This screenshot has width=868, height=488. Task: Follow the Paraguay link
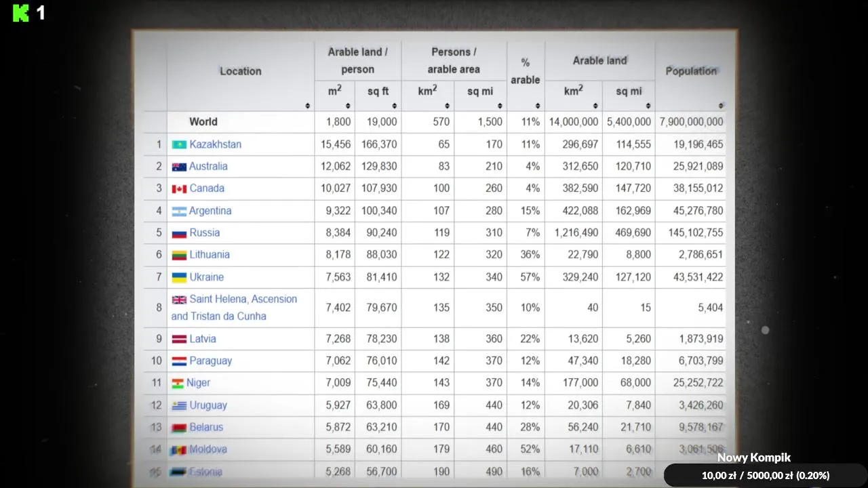point(210,361)
